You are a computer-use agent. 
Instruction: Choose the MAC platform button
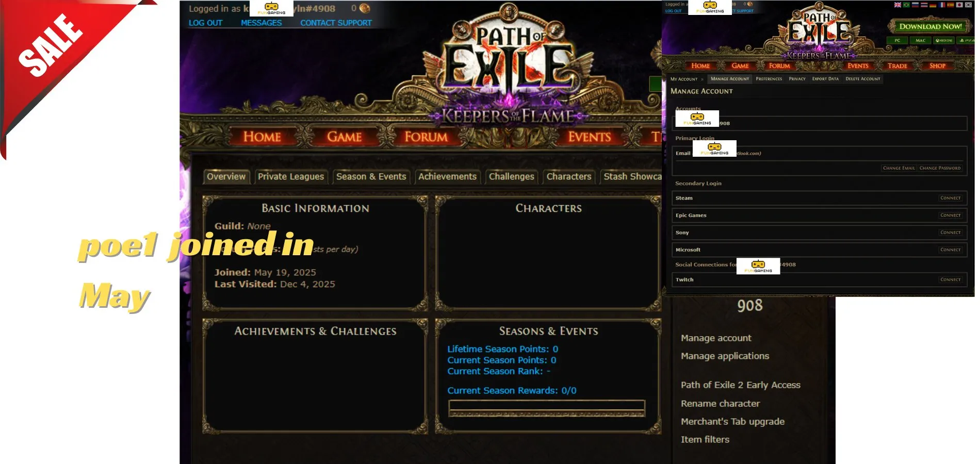click(921, 40)
